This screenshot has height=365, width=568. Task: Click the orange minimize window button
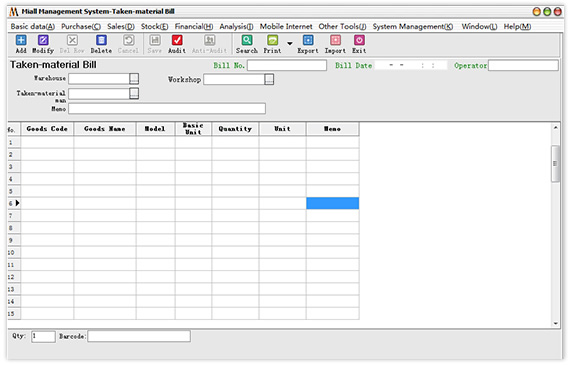coord(536,12)
